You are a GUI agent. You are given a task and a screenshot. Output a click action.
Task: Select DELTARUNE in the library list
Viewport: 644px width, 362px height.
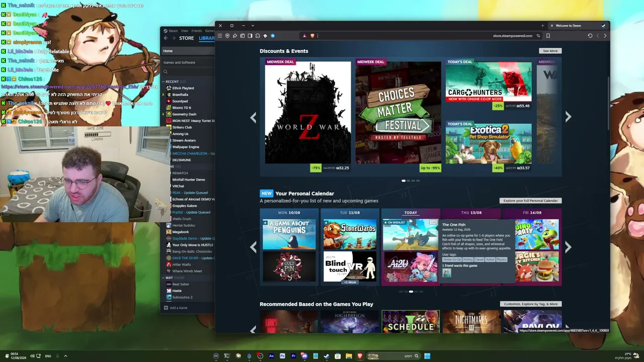click(182, 160)
